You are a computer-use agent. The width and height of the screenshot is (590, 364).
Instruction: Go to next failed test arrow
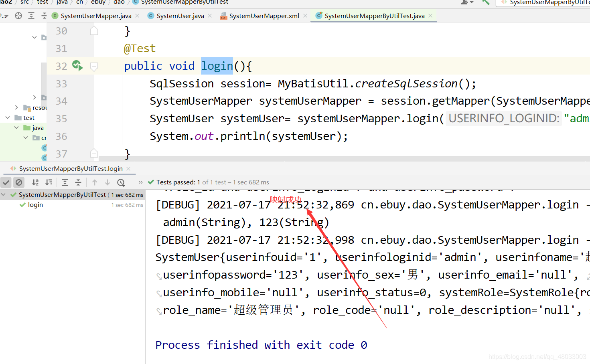point(107,182)
